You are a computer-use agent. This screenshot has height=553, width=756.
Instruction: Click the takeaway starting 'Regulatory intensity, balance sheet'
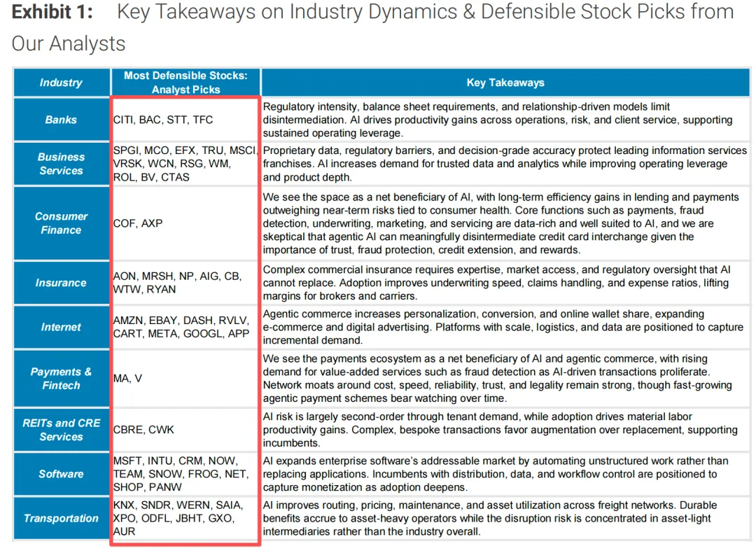click(505, 120)
